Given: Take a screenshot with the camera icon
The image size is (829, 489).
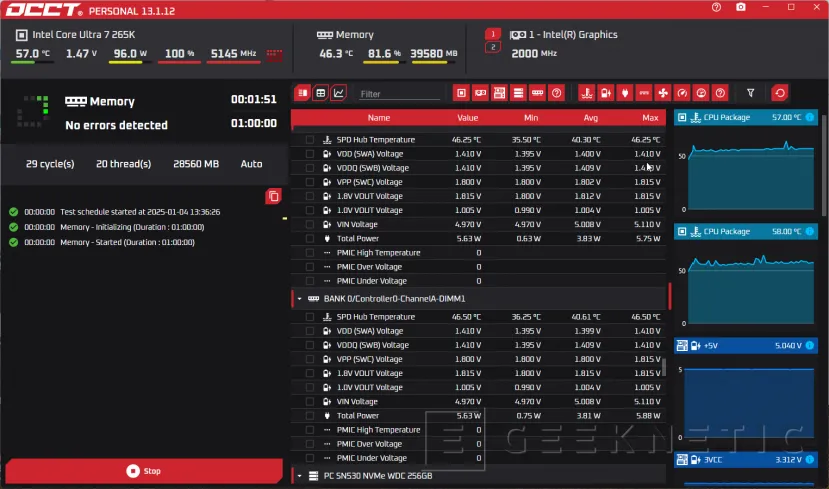Looking at the screenshot, I should [741, 7].
